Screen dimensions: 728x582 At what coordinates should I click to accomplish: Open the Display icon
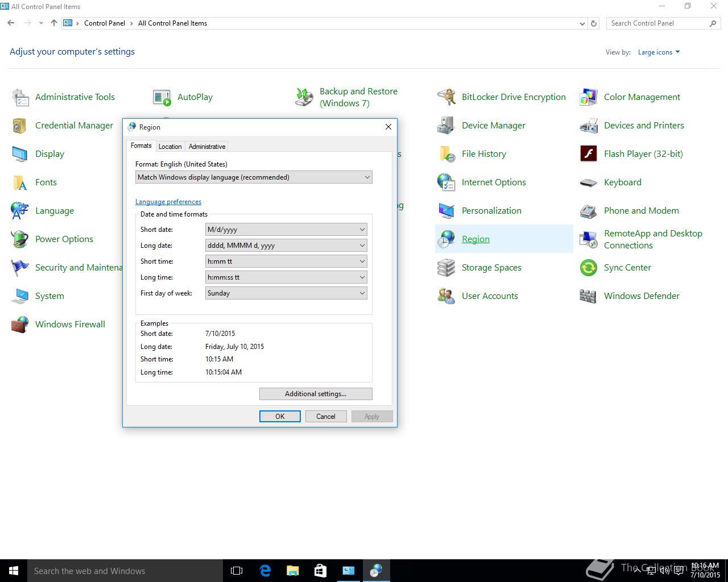20,154
